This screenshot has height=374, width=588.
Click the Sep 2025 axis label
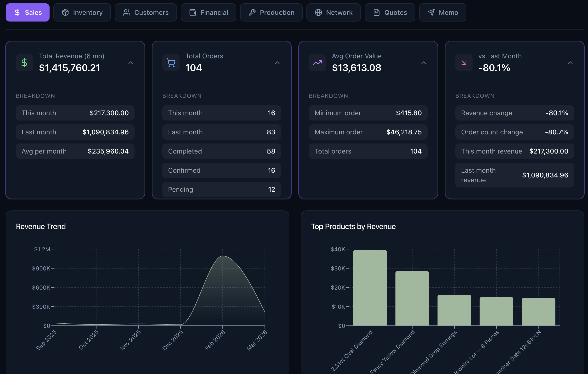pos(46,340)
